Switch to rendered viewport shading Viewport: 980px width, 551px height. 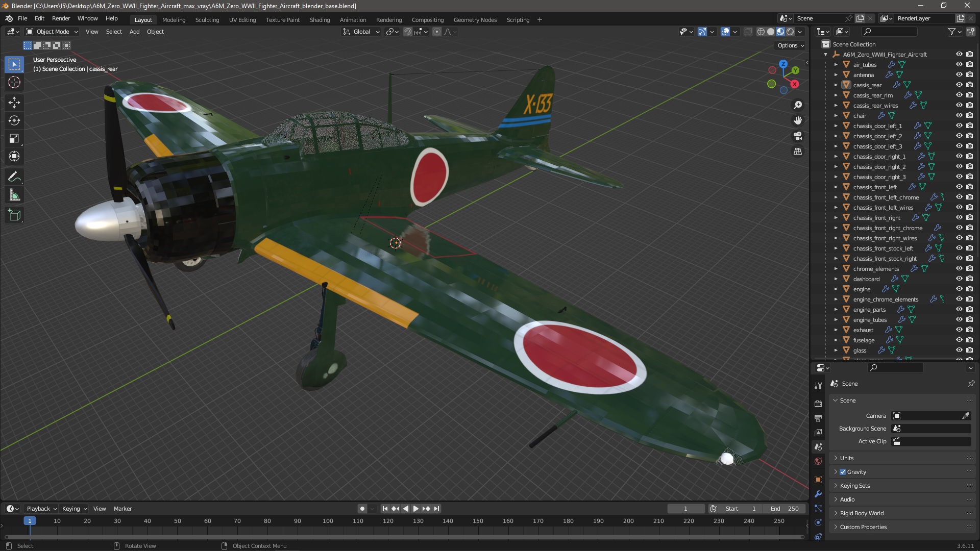(790, 32)
